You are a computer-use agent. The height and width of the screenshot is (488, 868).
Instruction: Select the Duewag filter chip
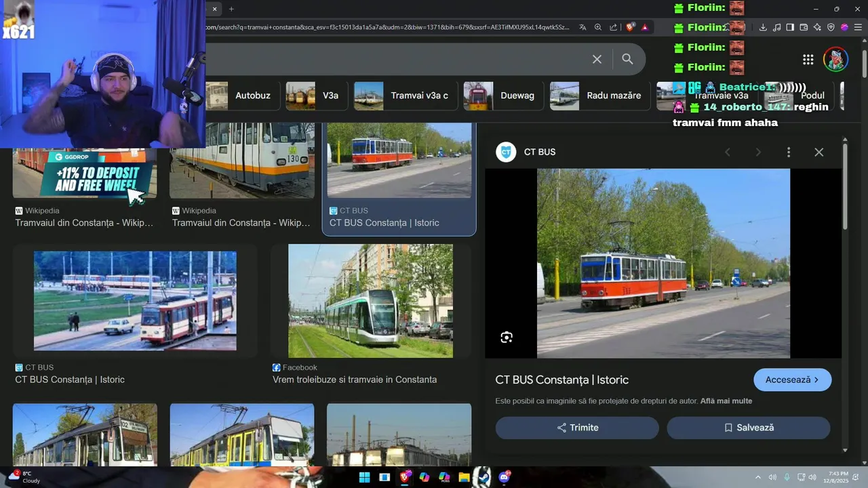click(x=502, y=96)
